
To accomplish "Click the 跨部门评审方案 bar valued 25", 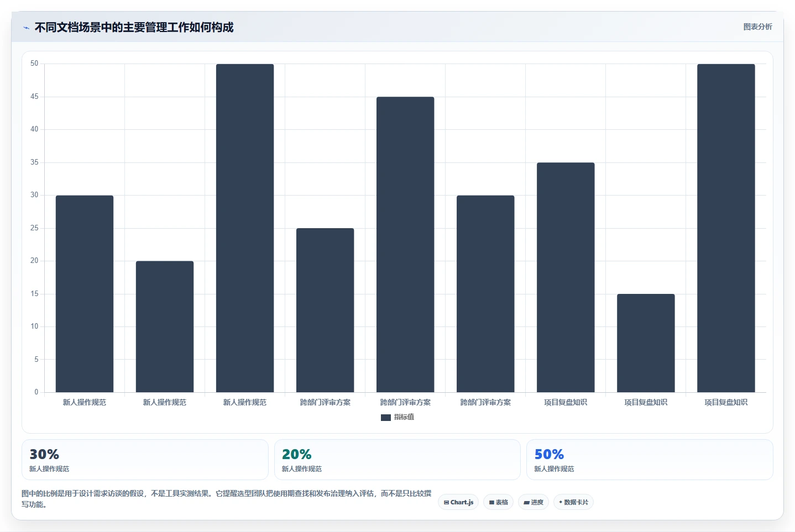I will tap(325, 310).
